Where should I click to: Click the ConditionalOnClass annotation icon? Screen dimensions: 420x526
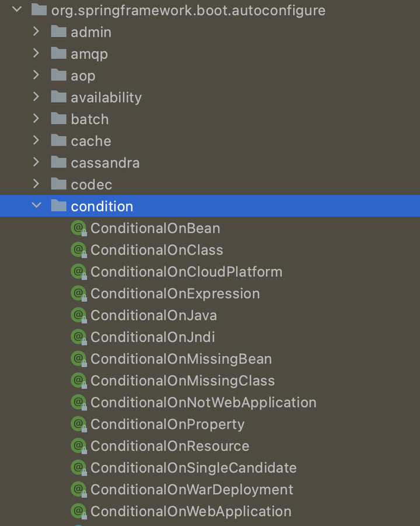(78, 250)
